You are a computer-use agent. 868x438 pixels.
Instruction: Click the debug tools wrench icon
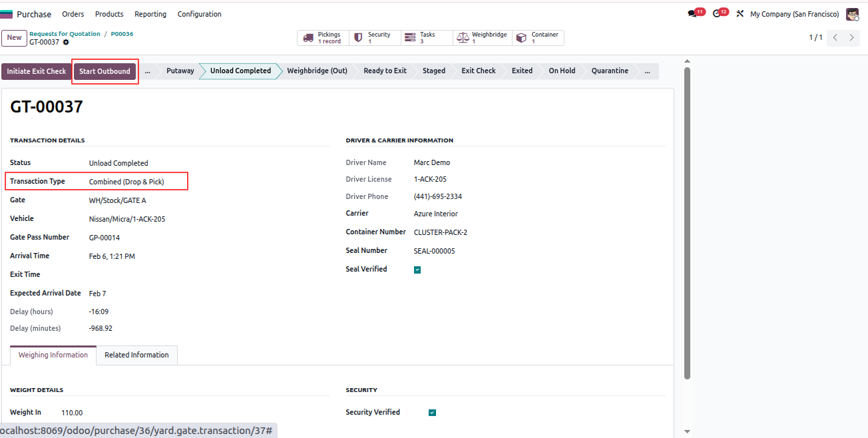click(740, 14)
